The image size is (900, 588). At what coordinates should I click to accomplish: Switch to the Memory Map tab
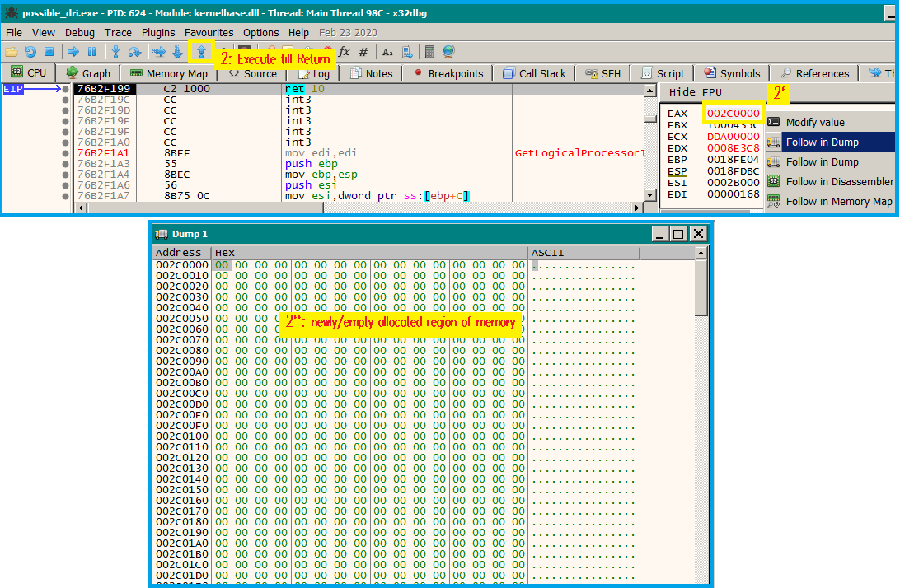[x=168, y=73]
